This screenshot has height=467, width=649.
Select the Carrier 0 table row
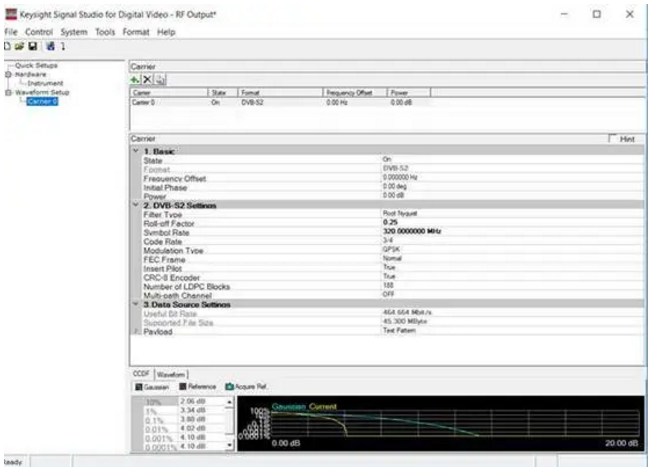(x=280, y=102)
